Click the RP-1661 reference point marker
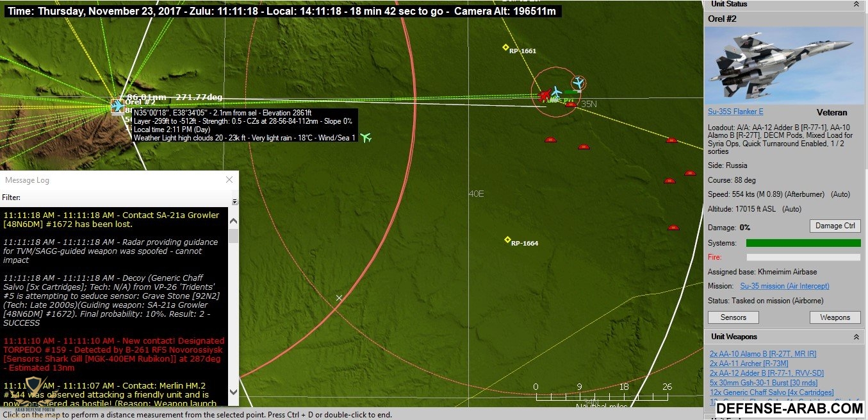868x420 pixels. [505, 47]
